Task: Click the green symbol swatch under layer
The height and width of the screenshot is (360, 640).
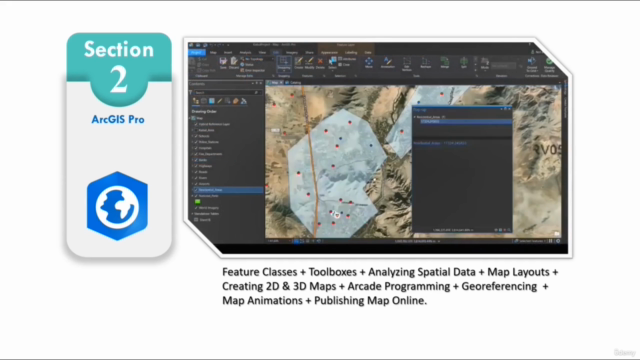Action: [198, 202]
